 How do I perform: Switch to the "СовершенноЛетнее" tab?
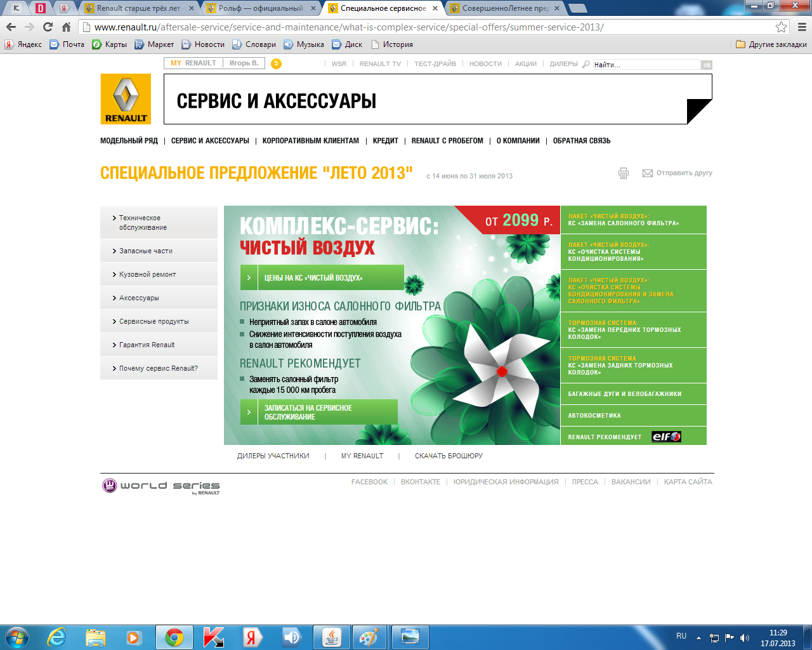(x=504, y=8)
